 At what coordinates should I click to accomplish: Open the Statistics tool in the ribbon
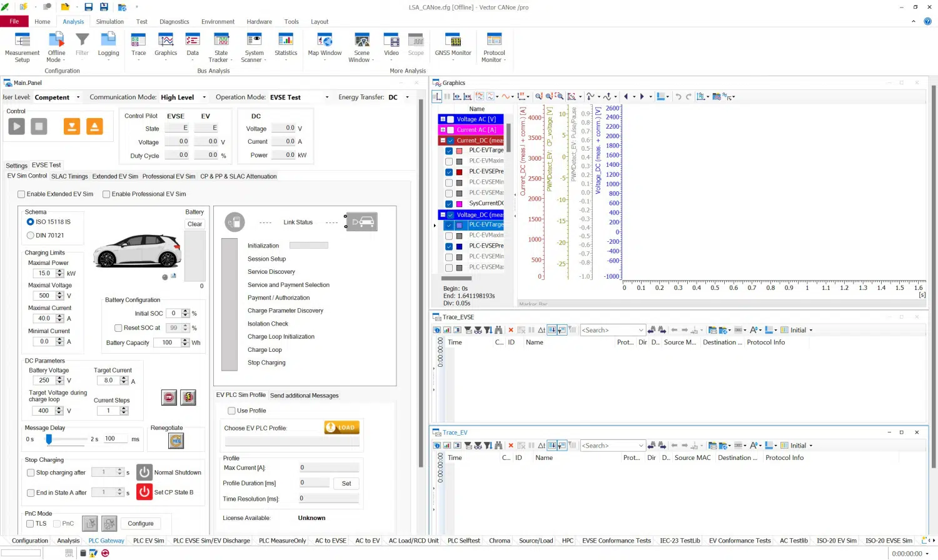286,44
